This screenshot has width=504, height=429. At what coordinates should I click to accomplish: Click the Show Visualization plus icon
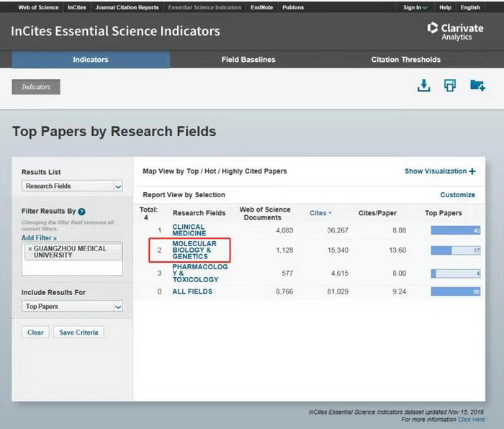472,171
